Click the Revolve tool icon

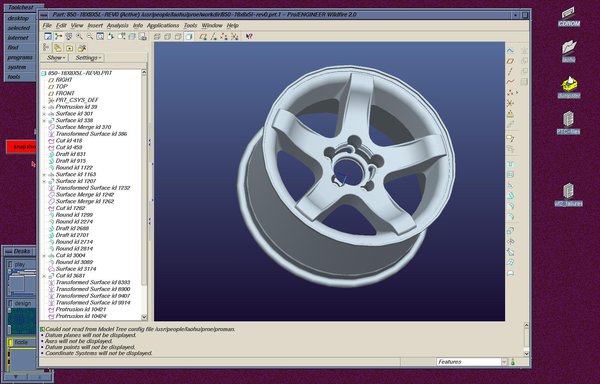(510, 241)
